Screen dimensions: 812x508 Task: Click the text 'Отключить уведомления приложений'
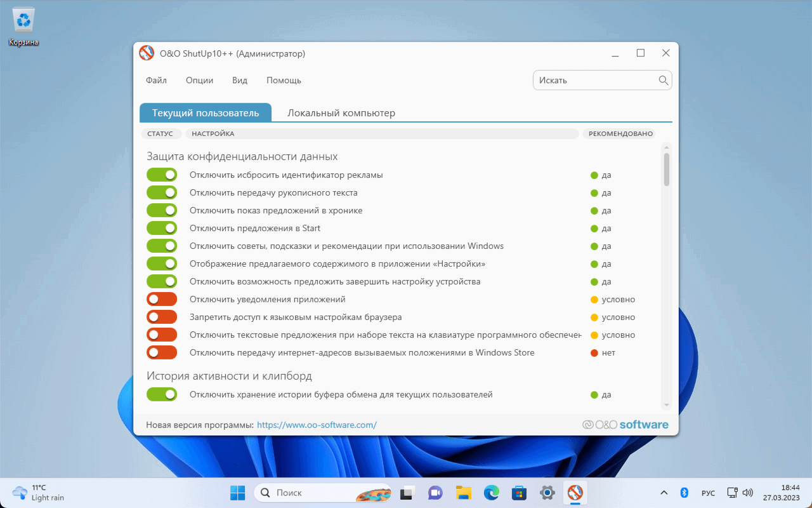coord(268,300)
